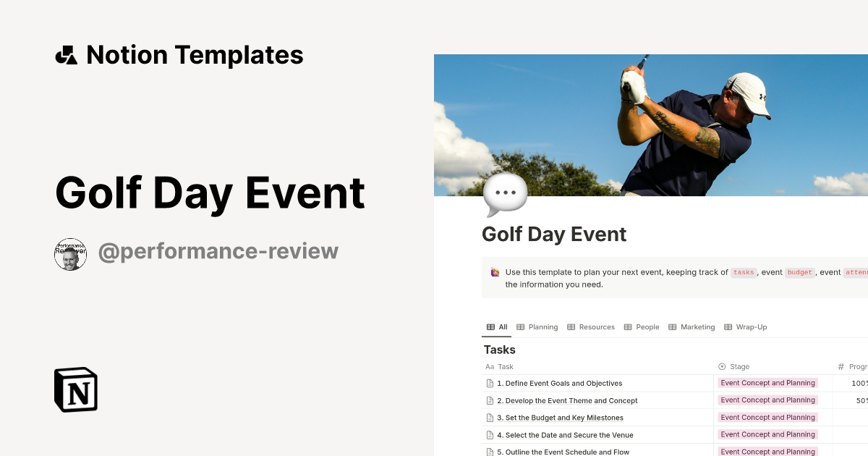Open the @performance-review creator profile link
This screenshot has width=868, height=456.
[218, 251]
